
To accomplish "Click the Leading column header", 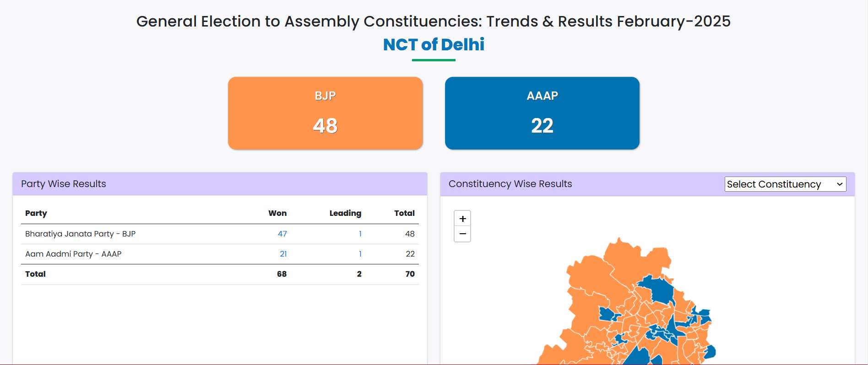I will [345, 213].
